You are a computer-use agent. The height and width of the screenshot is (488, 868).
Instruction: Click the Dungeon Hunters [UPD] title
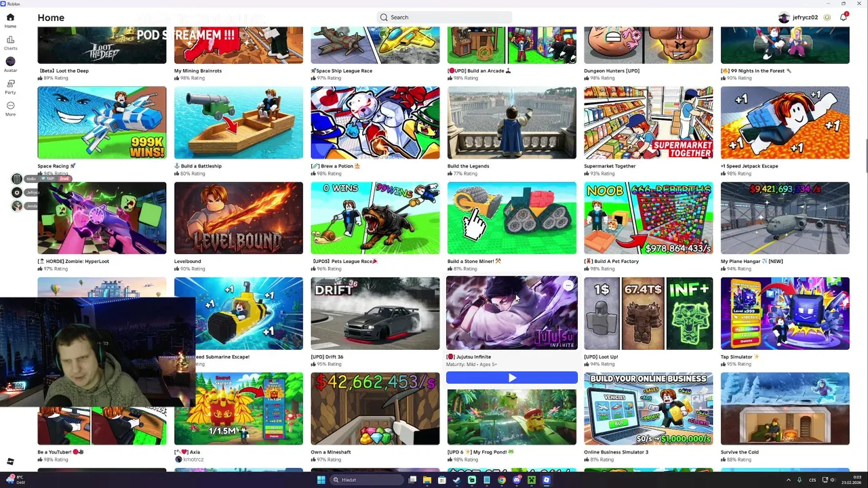(x=612, y=70)
